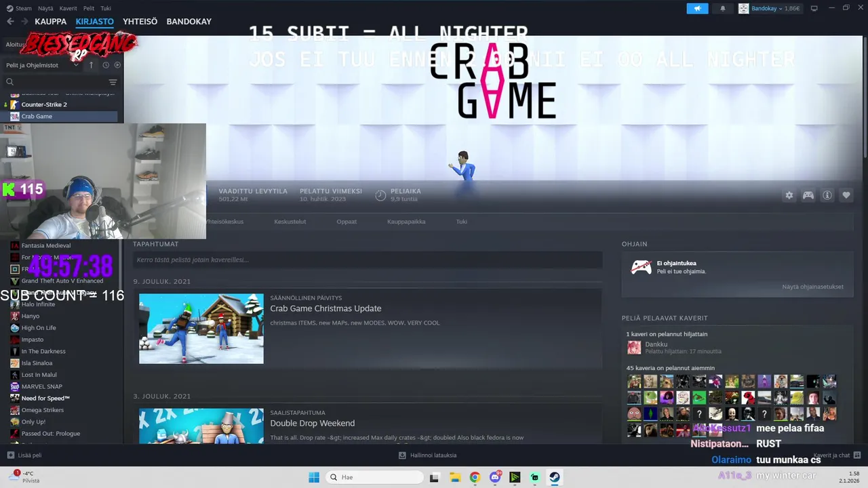Screen dimensions: 868x488
Task: Go back with the left arrow
Action: point(10,22)
